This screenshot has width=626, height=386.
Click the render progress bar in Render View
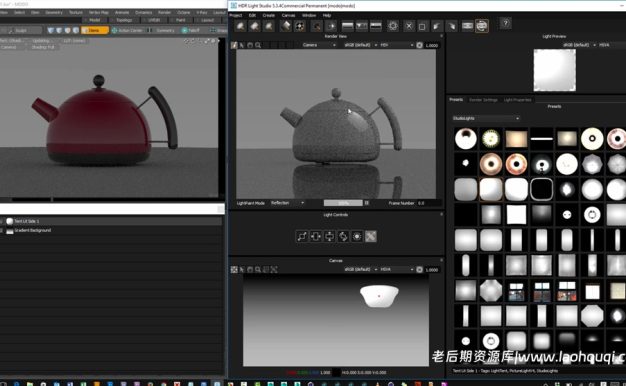coord(343,203)
